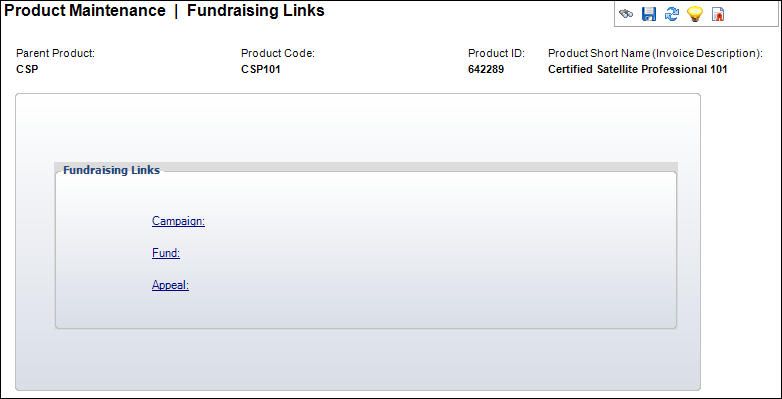Click the Product ID label

tap(497, 53)
